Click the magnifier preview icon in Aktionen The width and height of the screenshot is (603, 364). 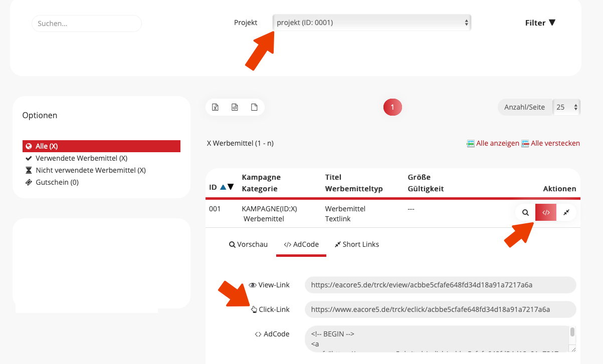tap(525, 212)
